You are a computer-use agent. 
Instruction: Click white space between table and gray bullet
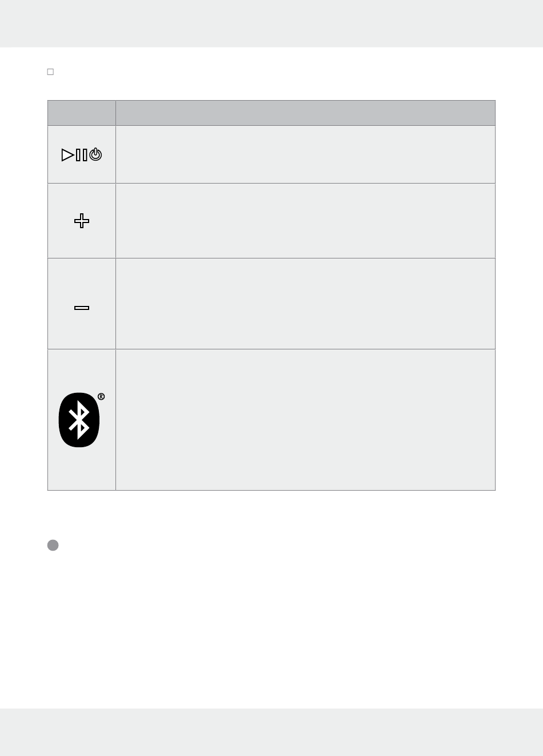tap(271, 514)
